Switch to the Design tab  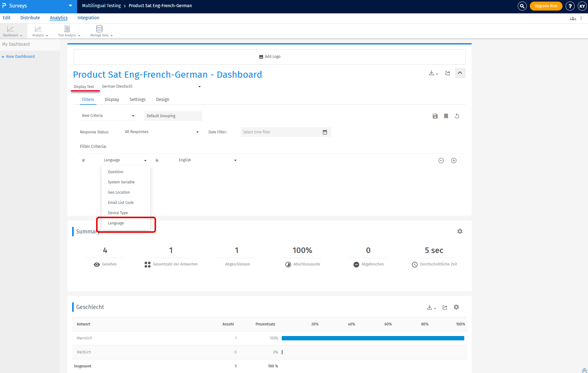[x=163, y=99]
